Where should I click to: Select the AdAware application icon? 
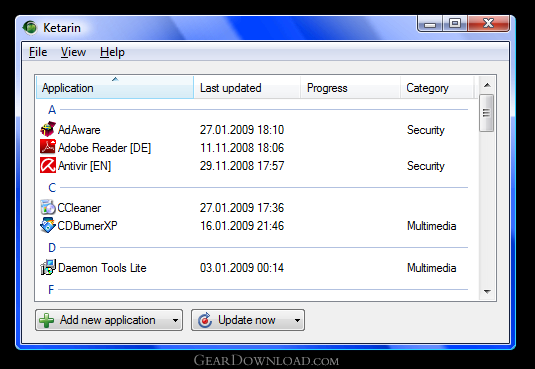[x=48, y=129]
